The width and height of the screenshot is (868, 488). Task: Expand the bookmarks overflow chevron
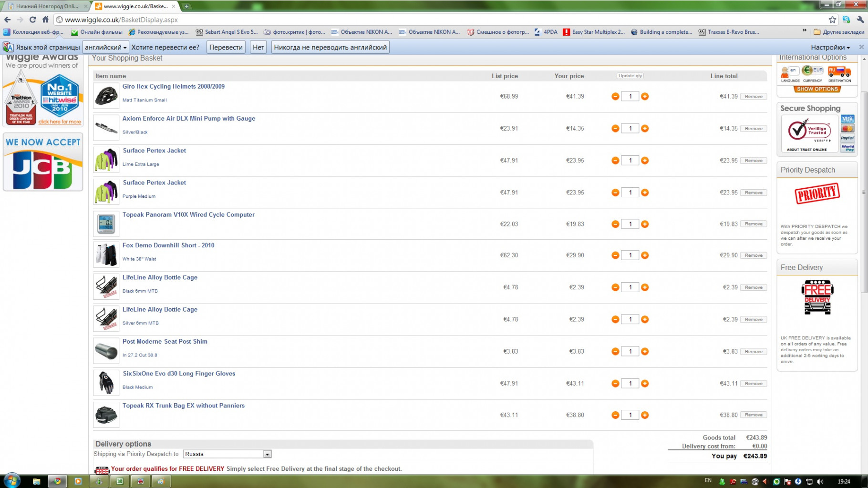(x=805, y=31)
